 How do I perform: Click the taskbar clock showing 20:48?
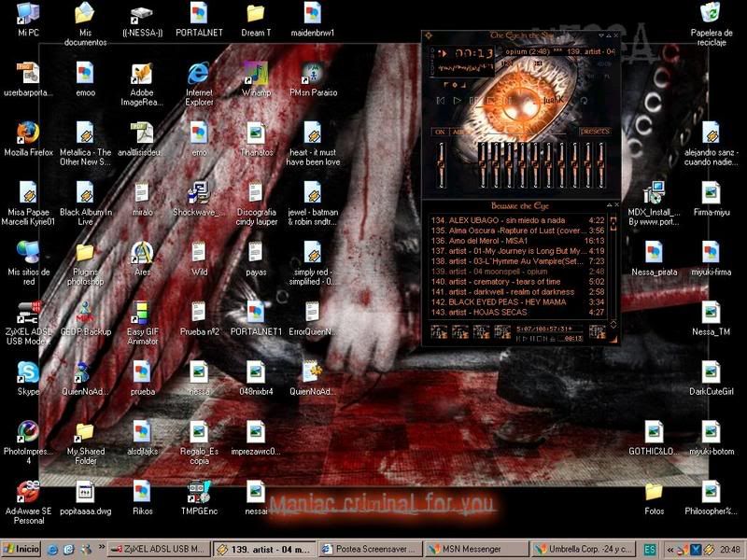tap(730, 550)
